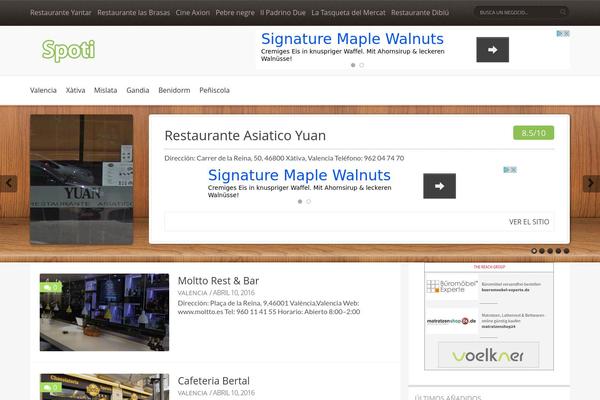Image resolution: width=600 pixels, height=400 pixels.
Task: Select the first dot of the top banner ad
Action: 353,65
